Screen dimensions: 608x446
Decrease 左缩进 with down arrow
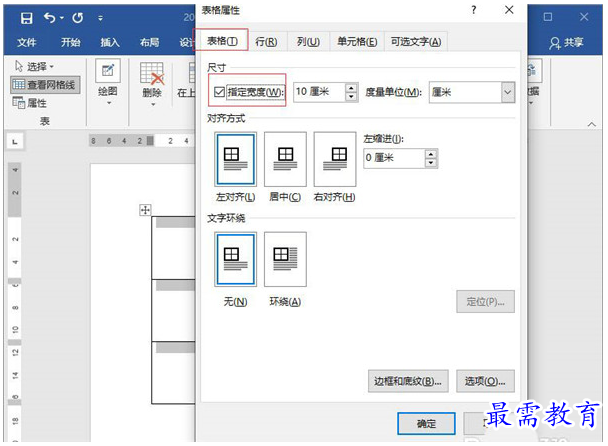pyautogui.click(x=431, y=163)
